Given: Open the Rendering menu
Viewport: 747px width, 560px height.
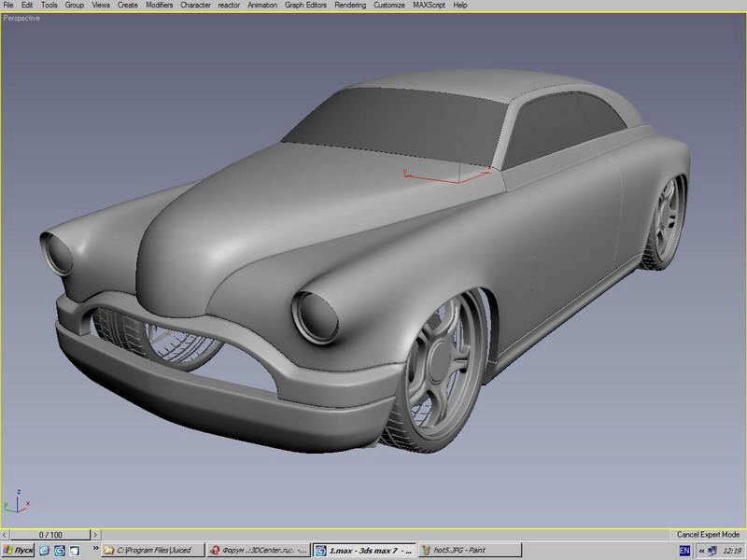Looking at the screenshot, I should pos(350,6).
